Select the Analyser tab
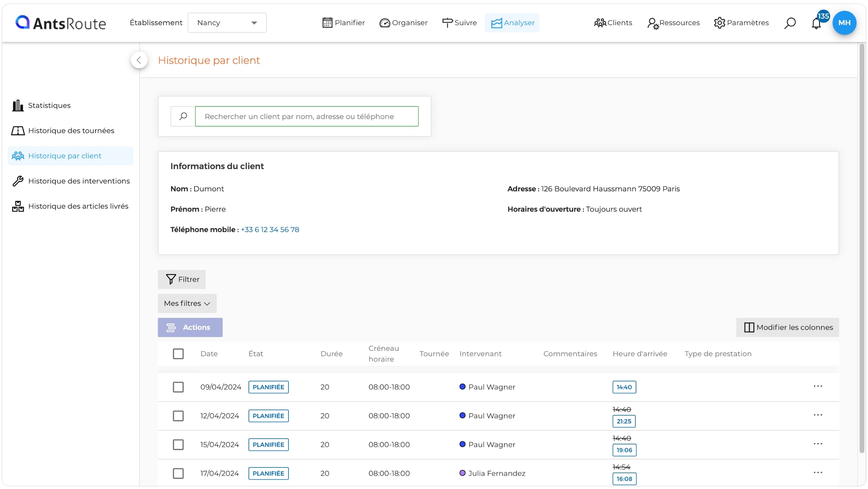Viewport: 868px width, 489px height. (x=512, y=23)
